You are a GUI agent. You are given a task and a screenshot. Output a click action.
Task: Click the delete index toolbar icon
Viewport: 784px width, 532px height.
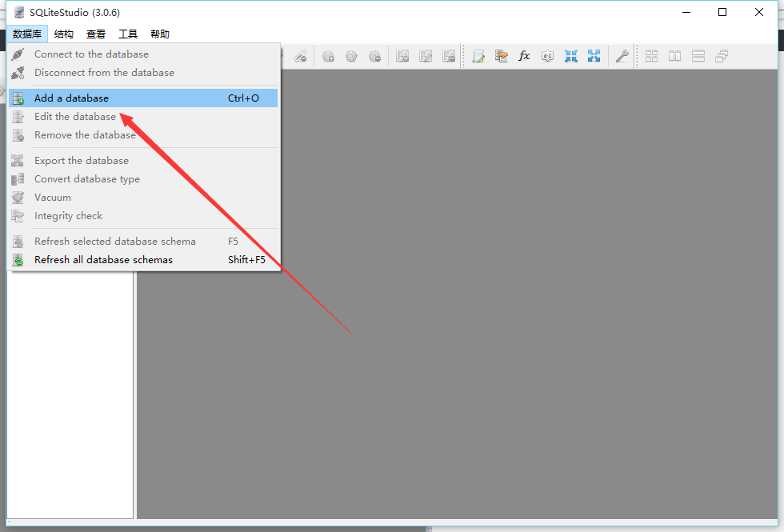tap(300, 56)
